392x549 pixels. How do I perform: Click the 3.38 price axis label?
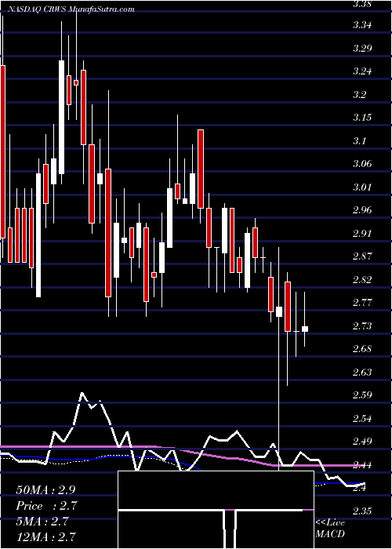362,4
